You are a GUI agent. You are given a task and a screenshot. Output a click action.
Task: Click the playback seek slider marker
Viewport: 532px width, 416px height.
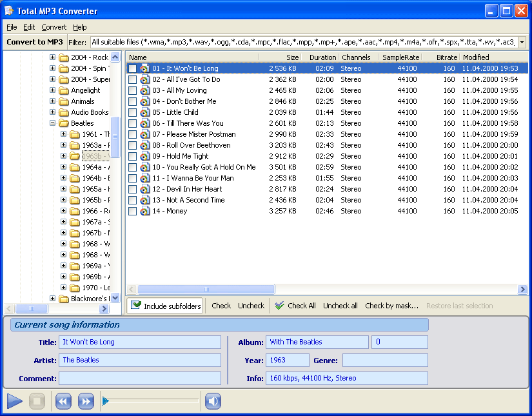coord(106,401)
